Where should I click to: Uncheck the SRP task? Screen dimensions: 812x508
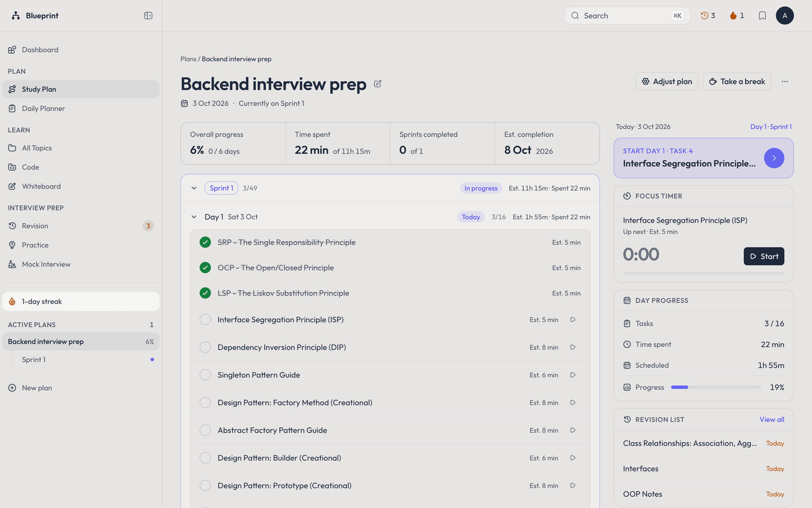point(205,242)
